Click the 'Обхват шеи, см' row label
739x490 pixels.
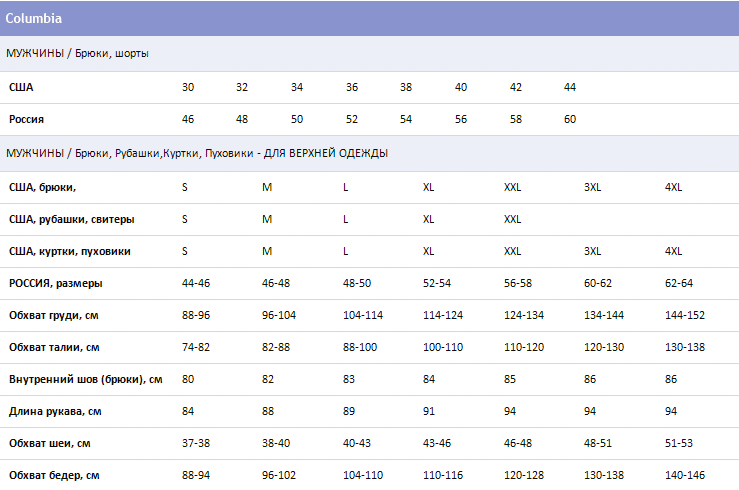click(x=49, y=444)
